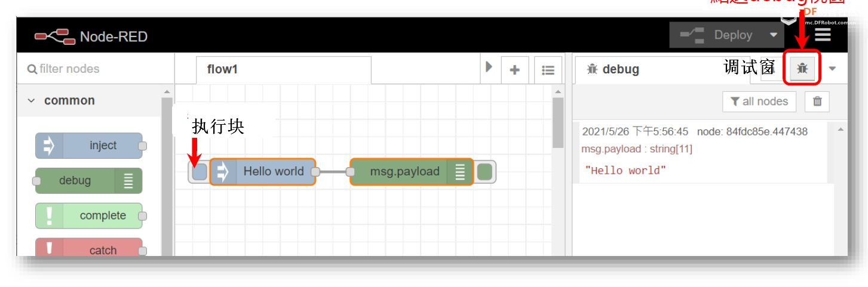Select the inject node in the palette
This screenshot has width=868, height=287.
click(90, 146)
